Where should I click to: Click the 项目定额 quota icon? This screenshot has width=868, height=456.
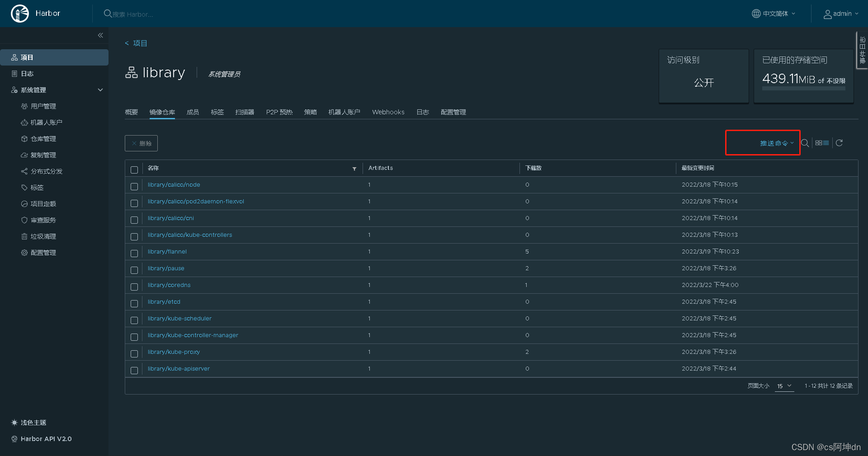[x=24, y=204]
